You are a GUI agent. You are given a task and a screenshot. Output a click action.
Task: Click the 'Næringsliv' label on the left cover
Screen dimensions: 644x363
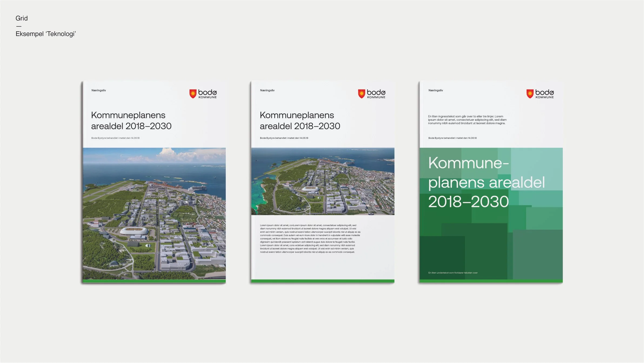[x=99, y=90]
